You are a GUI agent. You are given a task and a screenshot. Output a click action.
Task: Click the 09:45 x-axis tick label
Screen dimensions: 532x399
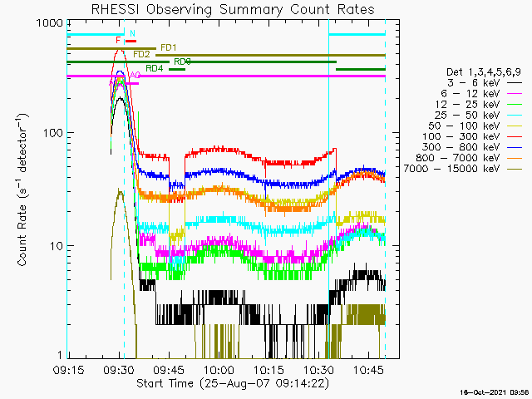coord(169,370)
